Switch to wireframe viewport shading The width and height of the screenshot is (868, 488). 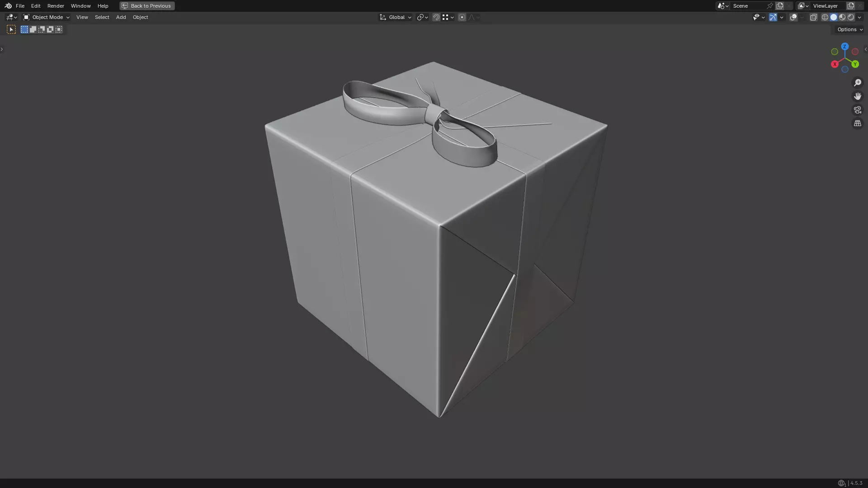pyautogui.click(x=825, y=17)
